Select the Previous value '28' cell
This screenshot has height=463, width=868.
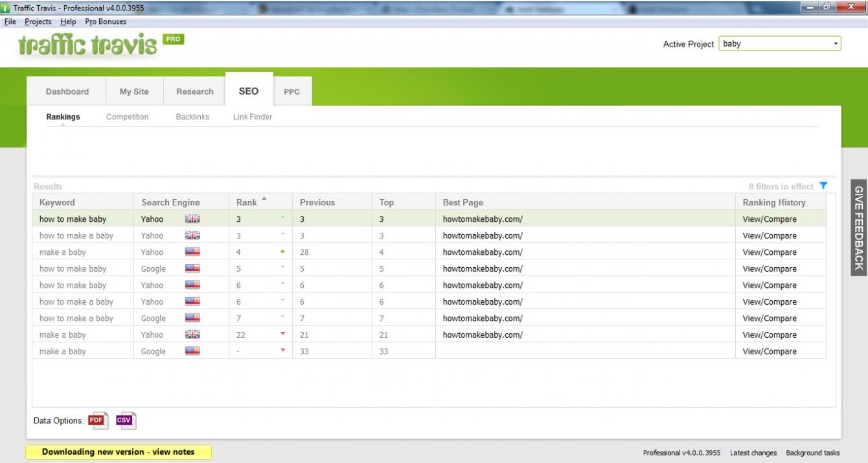(x=332, y=252)
